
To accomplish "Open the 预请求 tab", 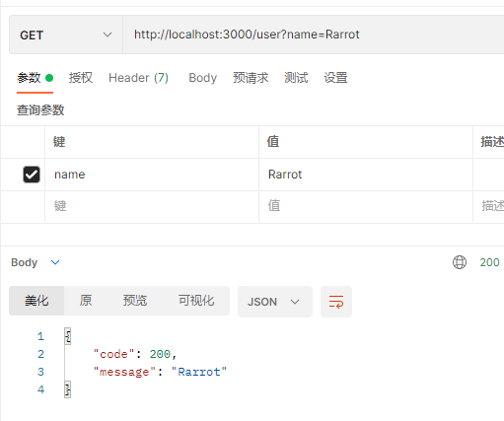I will [251, 78].
